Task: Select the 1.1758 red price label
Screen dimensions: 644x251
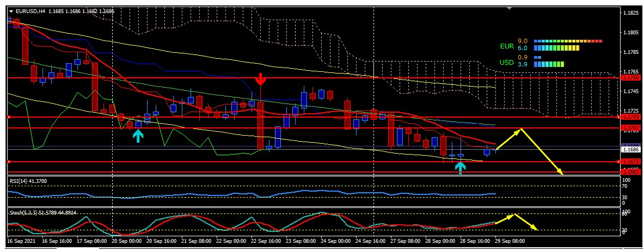Action: point(632,78)
